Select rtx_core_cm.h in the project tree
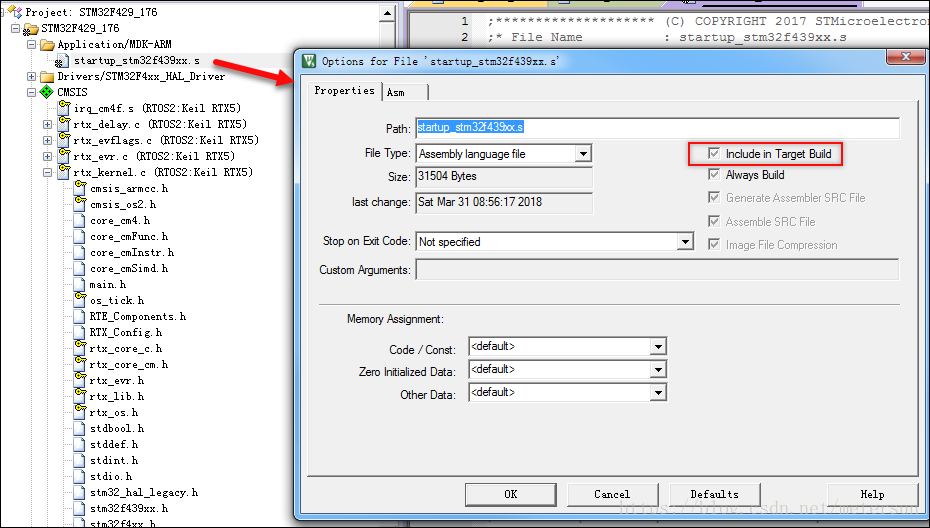This screenshot has width=930, height=528. pyautogui.click(x=129, y=364)
